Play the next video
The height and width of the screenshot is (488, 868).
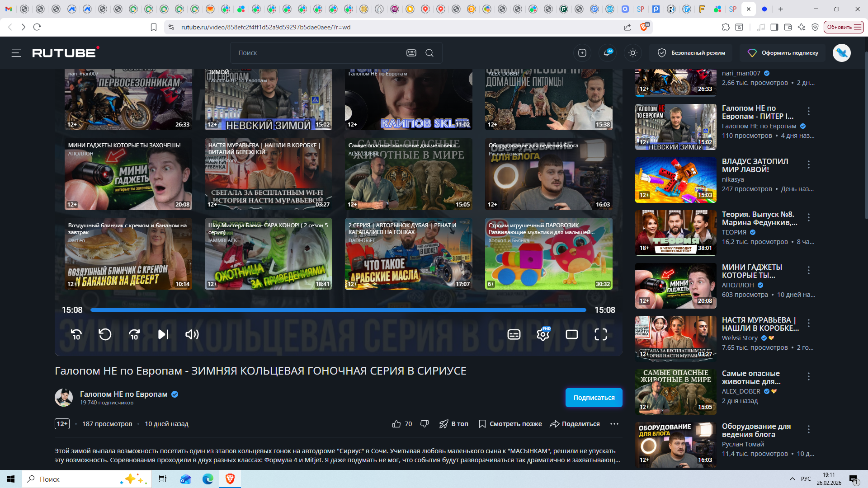(163, 334)
